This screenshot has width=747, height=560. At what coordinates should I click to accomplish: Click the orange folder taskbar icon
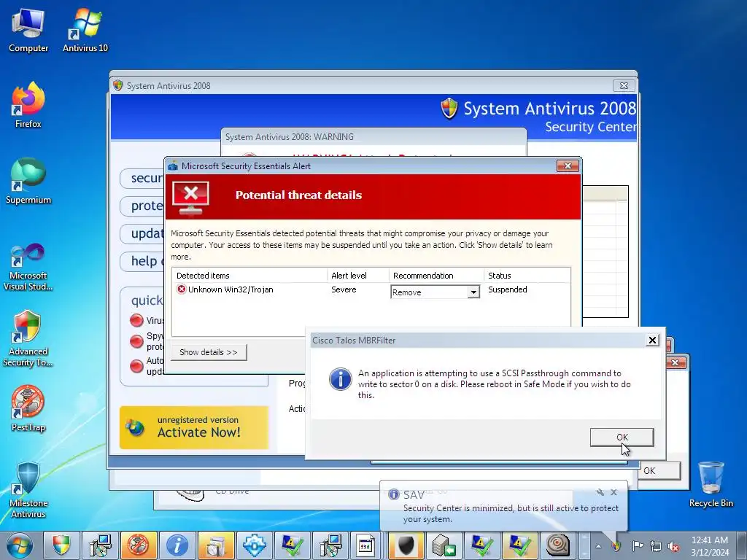215,545
